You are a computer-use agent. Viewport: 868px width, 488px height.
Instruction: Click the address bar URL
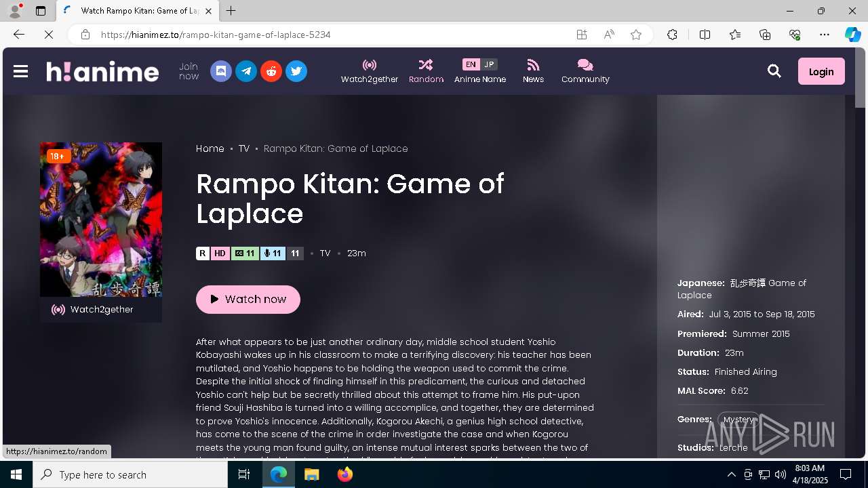point(216,35)
